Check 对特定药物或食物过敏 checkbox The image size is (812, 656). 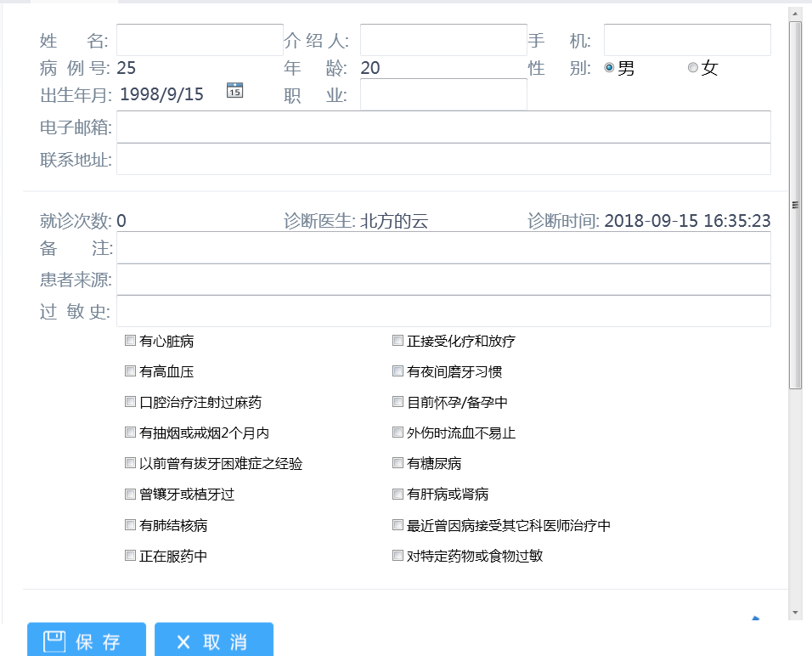click(x=398, y=556)
